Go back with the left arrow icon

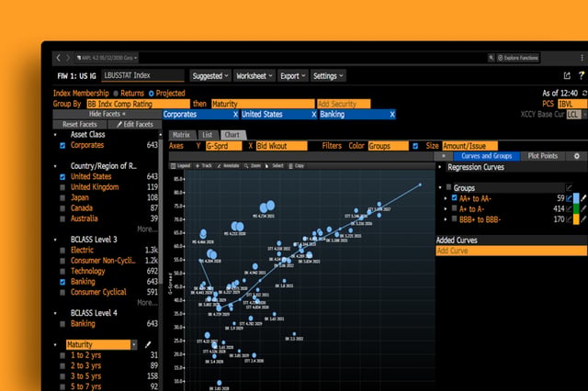tap(58, 58)
